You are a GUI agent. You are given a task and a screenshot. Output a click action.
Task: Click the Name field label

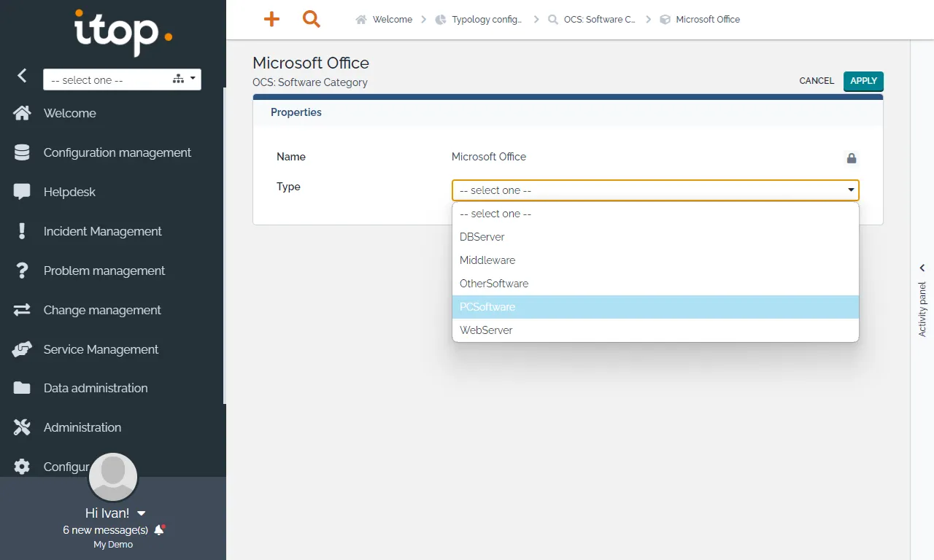tap(291, 157)
